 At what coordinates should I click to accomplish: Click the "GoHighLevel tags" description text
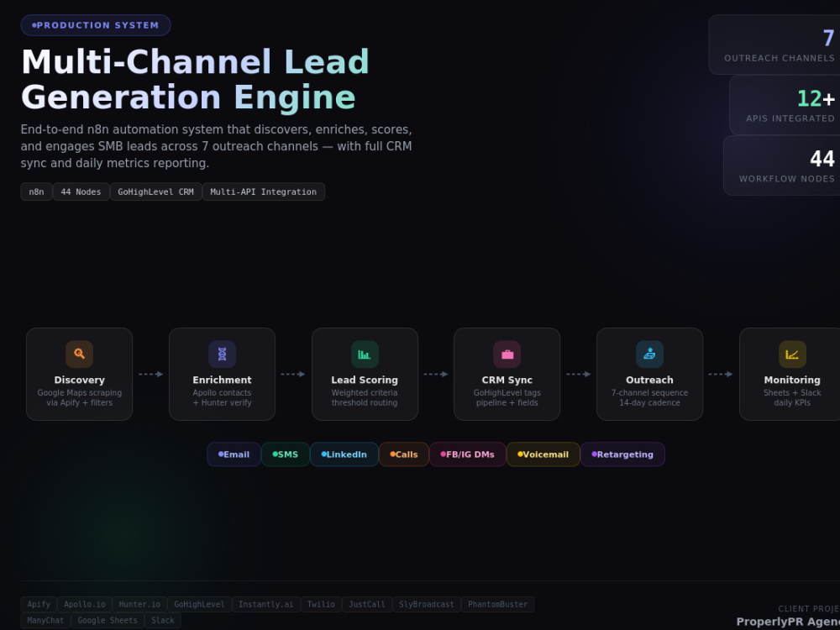coord(507,392)
